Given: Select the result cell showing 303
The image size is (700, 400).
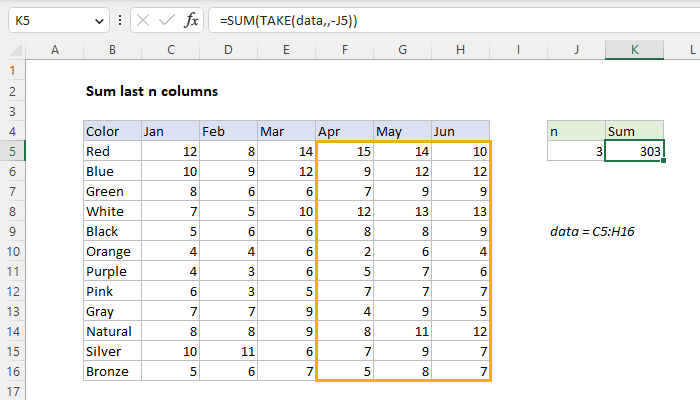Looking at the screenshot, I should (x=635, y=151).
